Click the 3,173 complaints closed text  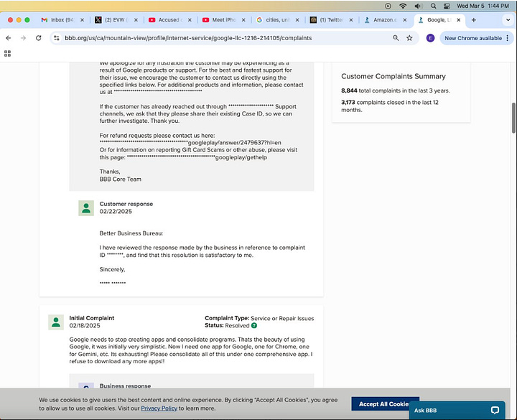pos(390,106)
